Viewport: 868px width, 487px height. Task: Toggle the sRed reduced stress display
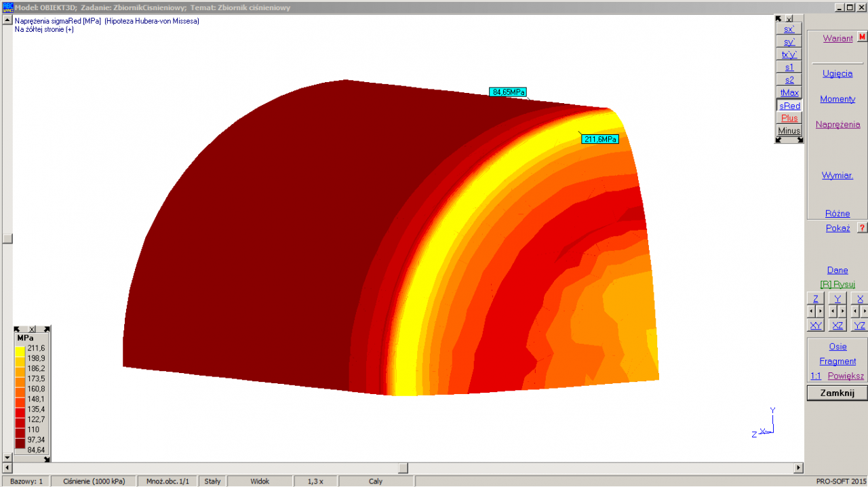[789, 106]
